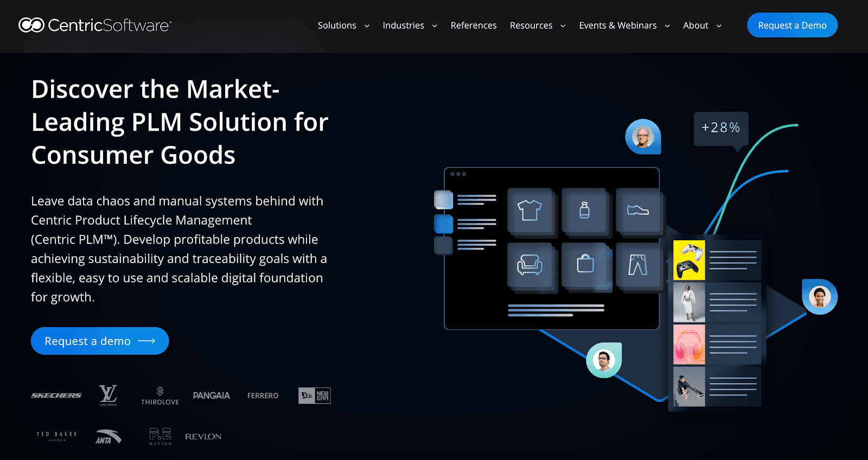This screenshot has width=868, height=460.
Task: Click the shopping bag product icon
Action: [x=584, y=265]
